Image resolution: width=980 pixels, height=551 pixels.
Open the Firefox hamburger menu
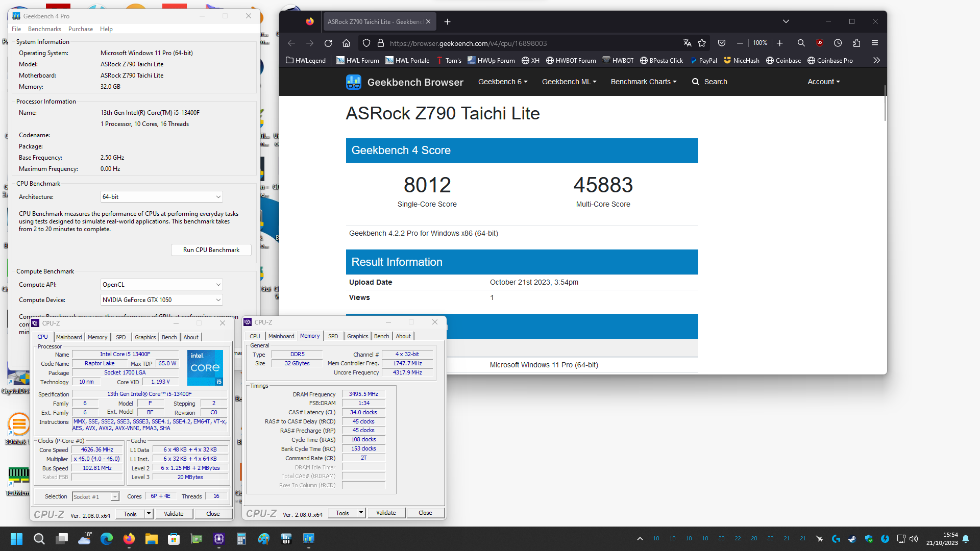[874, 43]
